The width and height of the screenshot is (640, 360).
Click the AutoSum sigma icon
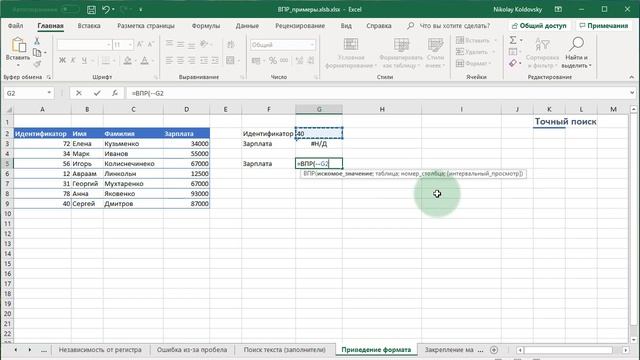pos(513,40)
